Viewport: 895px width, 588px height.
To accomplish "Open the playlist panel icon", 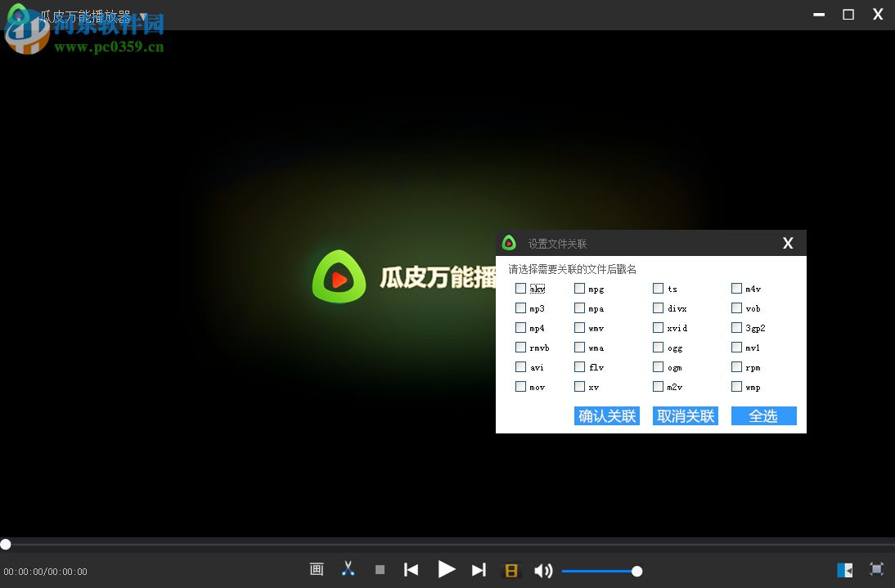I will click(x=844, y=569).
